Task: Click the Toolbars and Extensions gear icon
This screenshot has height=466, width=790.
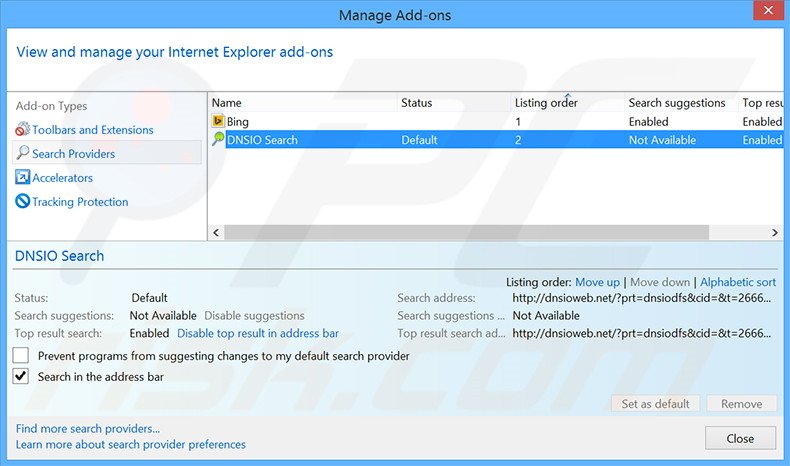Action: [23, 130]
